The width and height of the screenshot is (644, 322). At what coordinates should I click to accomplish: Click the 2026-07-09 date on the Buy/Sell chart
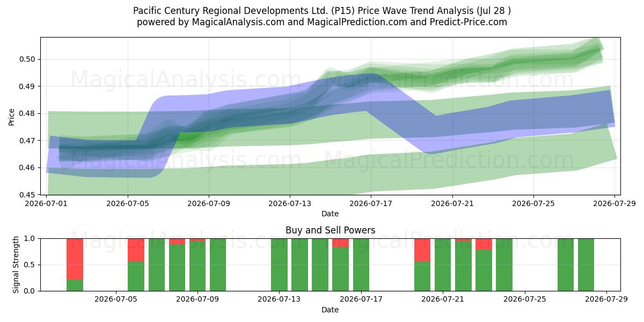[197, 299]
